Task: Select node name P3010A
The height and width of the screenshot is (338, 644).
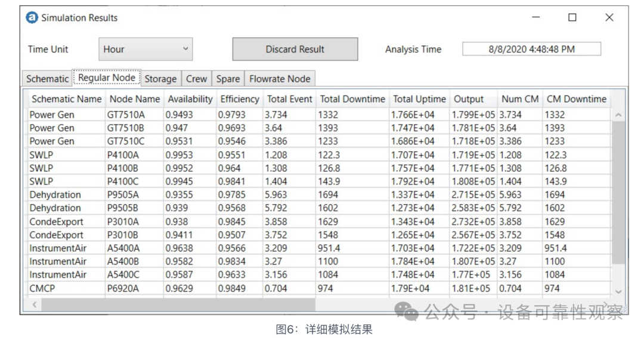Action: coord(123,222)
